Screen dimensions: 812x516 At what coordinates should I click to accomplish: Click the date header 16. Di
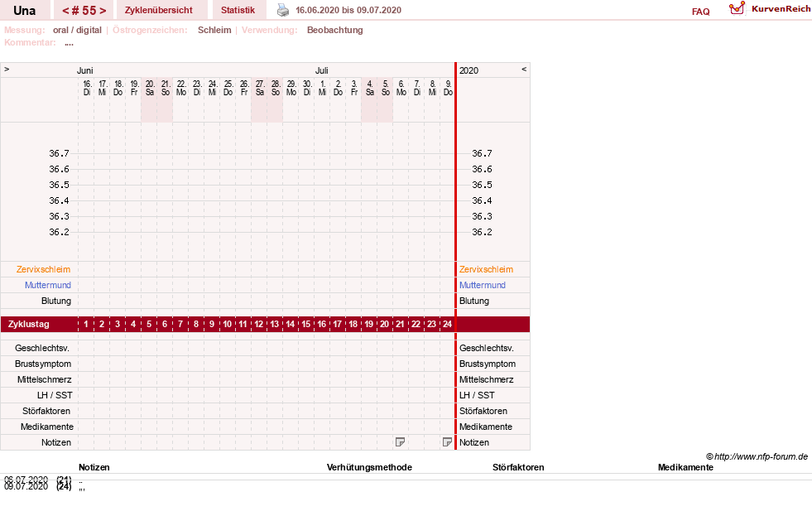click(87, 88)
